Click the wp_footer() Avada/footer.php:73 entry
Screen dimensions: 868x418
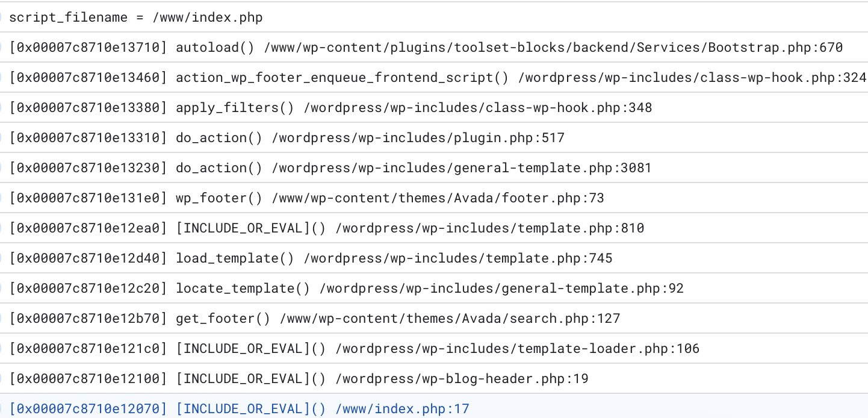(x=434, y=198)
